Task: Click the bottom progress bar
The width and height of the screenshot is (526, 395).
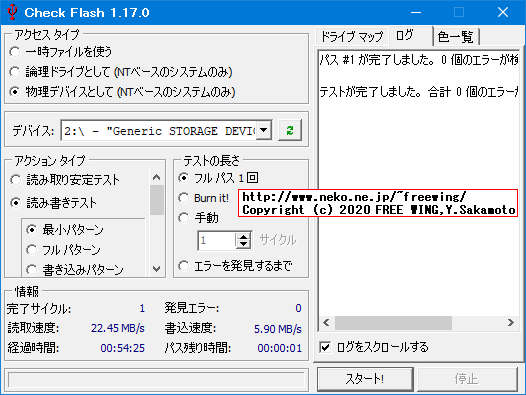Action: [156, 380]
